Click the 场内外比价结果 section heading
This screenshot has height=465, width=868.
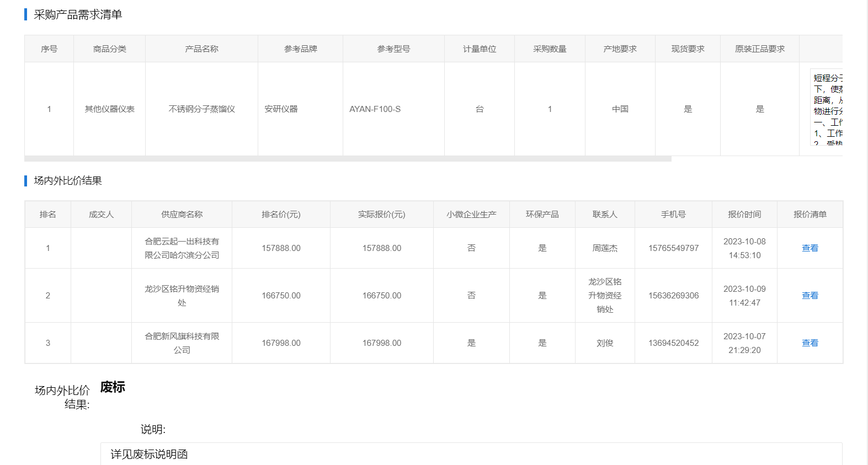coord(68,181)
